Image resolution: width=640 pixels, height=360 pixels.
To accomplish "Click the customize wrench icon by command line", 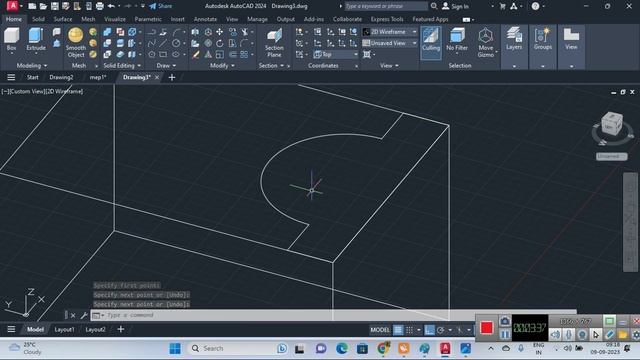I will [84, 315].
